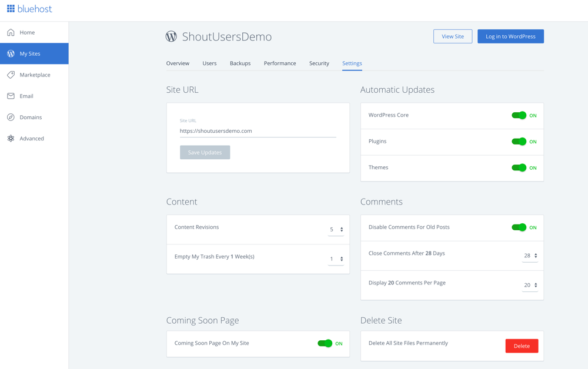Click the WordPress icon beside My Sites
The image size is (588, 369).
tap(11, 53)
